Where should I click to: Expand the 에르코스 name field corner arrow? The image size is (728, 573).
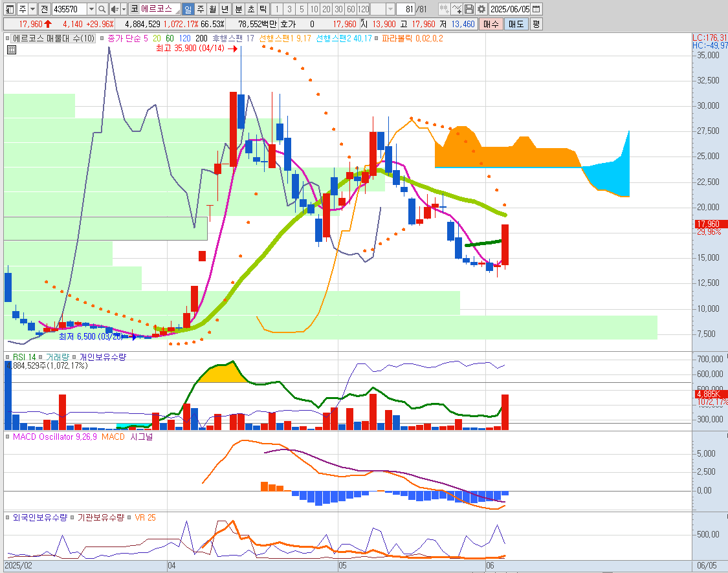click(177, 11)
